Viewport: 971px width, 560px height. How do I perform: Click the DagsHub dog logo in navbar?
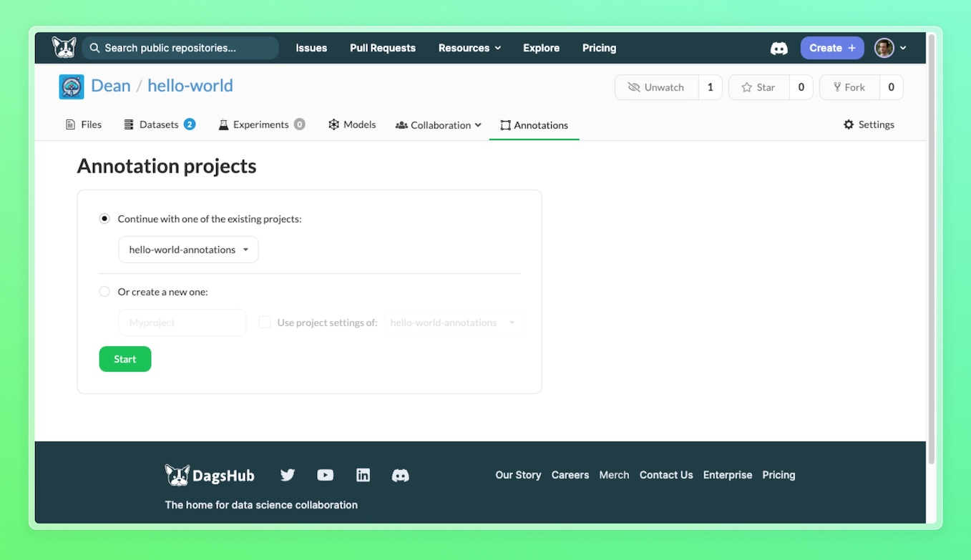coord(64,48)
